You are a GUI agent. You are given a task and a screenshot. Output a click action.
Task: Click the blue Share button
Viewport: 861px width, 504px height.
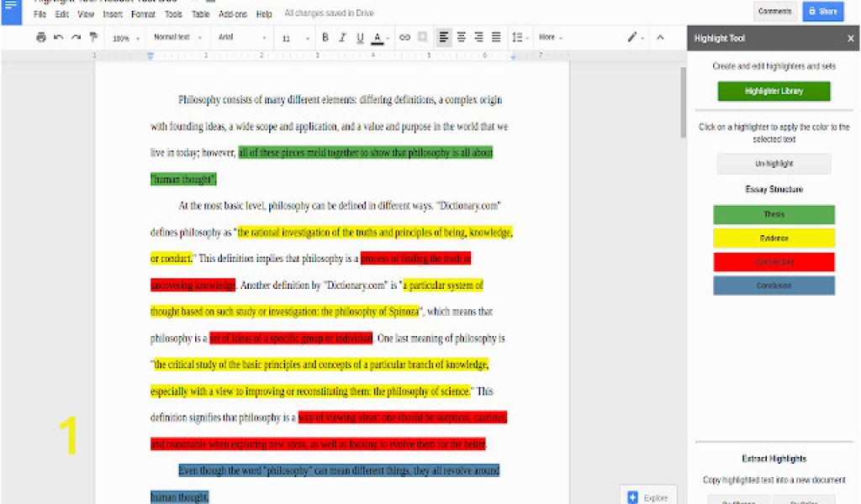822,11
